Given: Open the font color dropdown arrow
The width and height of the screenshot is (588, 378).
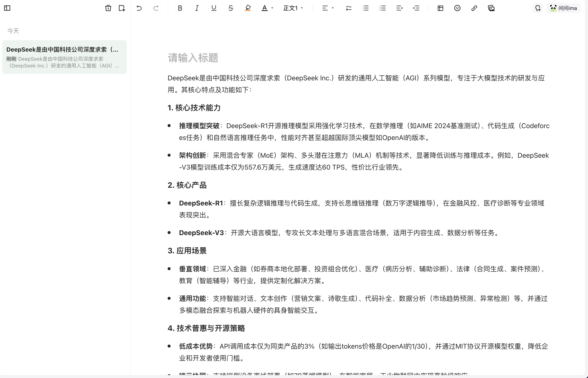Looking at the screenshot, I should click(272, 8).
